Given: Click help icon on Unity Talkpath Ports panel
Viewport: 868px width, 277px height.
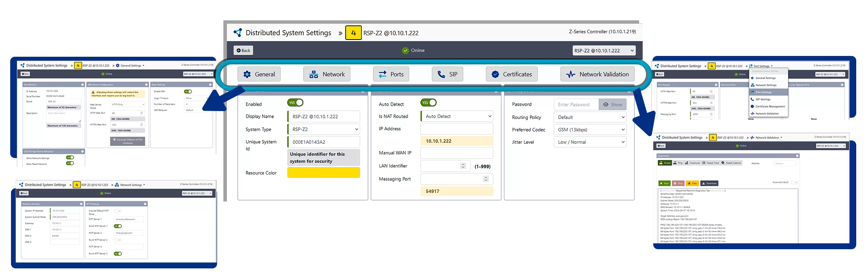Looking at the screenshot, I should [x=842, y=85].
